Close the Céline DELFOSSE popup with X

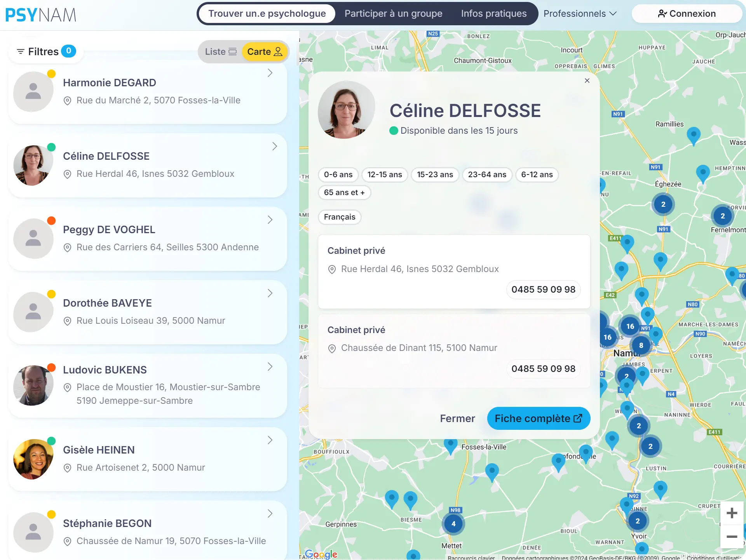[x=587, y=80]
